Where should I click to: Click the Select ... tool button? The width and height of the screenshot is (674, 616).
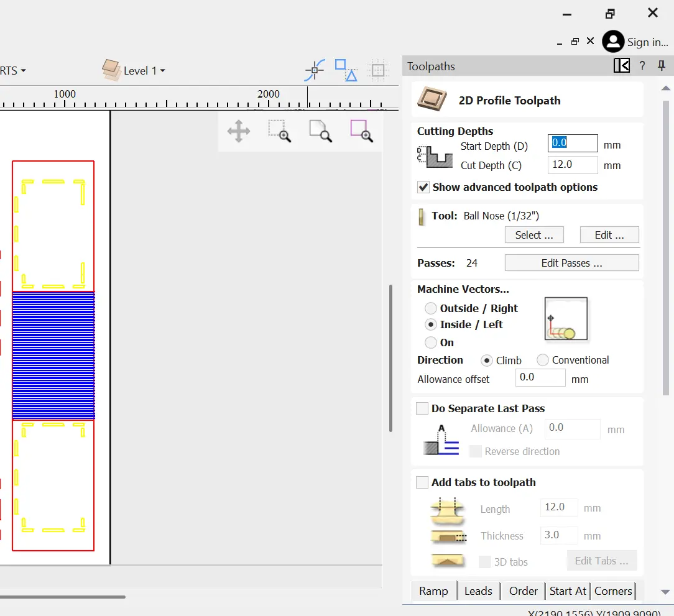534,235
